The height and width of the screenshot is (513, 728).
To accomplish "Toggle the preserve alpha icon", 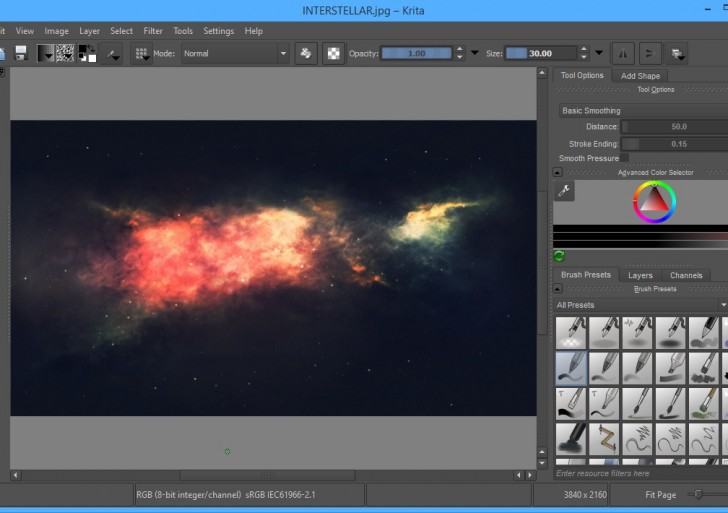I will (333, 53).
